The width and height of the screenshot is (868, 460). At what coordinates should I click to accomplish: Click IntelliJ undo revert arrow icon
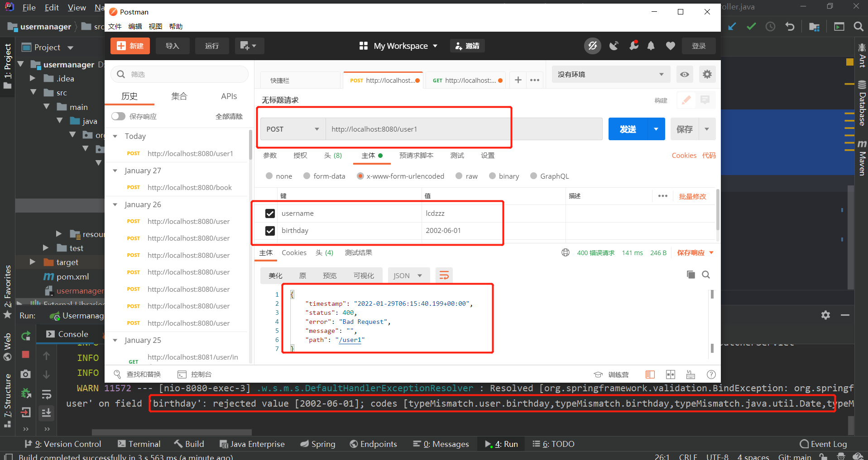[790, 27]
